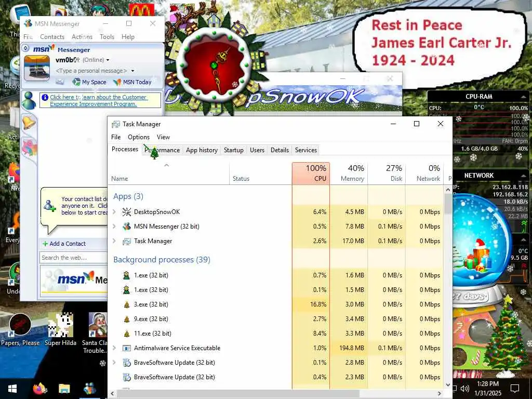Expand the Antimalware Service Executable group
This screenshot has height=399, width=532.
tap(114, 348)
